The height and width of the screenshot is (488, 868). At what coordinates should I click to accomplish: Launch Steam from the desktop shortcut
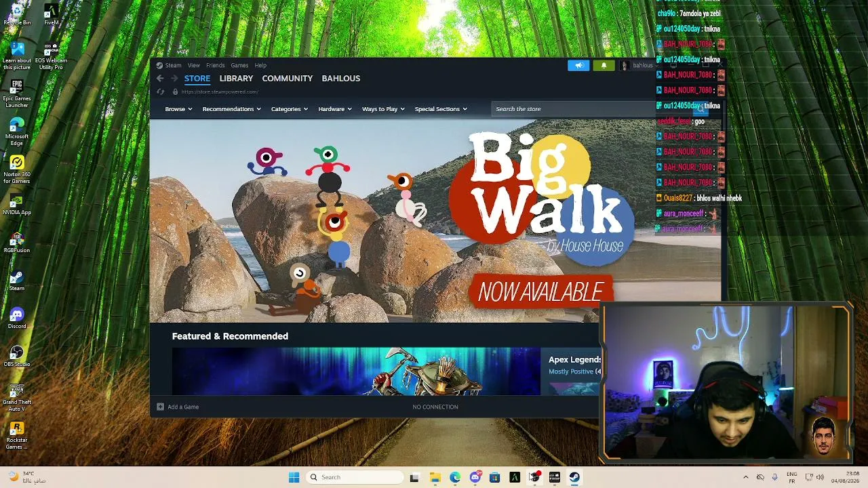[17, 281]
